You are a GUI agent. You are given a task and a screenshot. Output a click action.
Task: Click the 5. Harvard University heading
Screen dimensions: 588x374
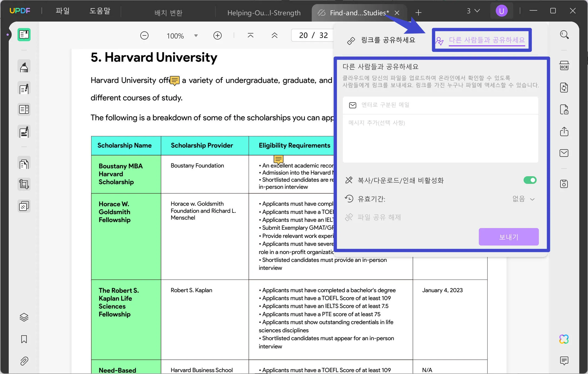154,57
